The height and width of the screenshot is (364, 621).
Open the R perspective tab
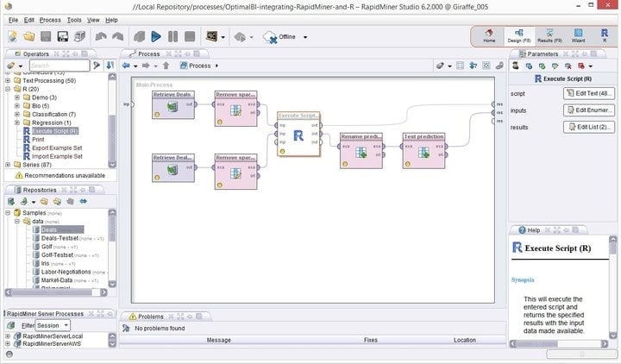(x=605, y=36)
